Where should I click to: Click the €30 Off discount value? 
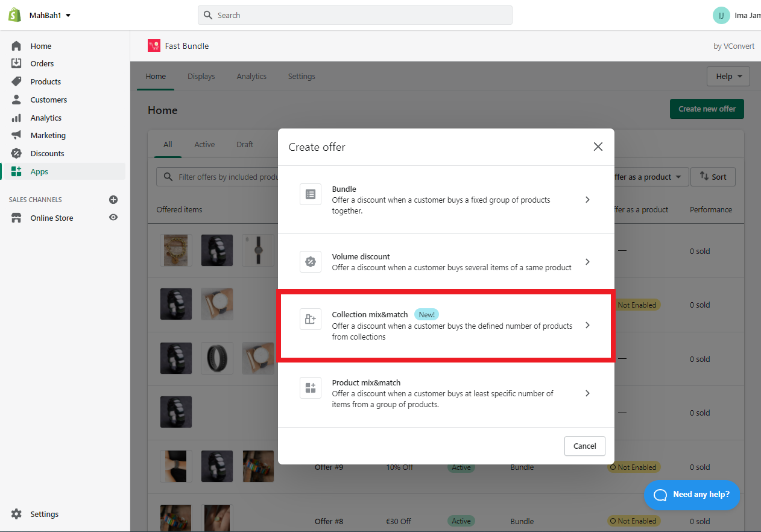coord(399,521)
